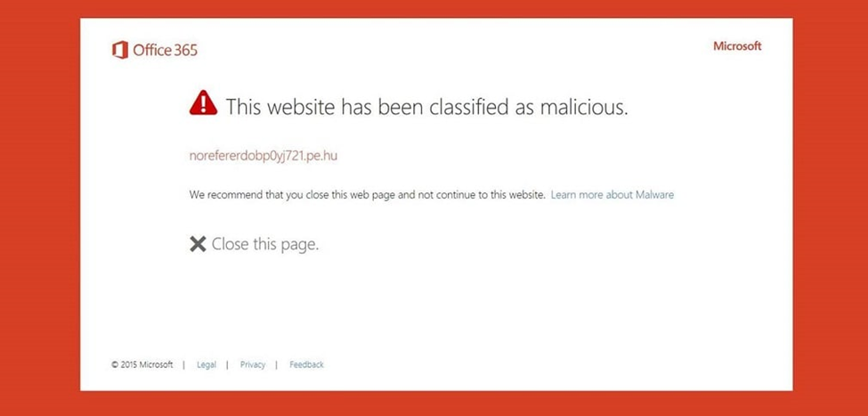
Task: Click the separator between Legal and Privacy
Action: point(228,364)
